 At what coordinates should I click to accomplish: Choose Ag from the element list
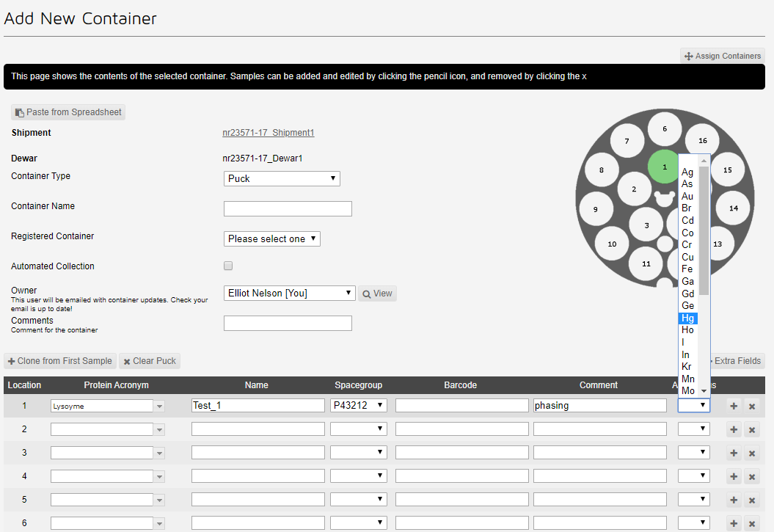pyautogui.click(x=688, y=172)
